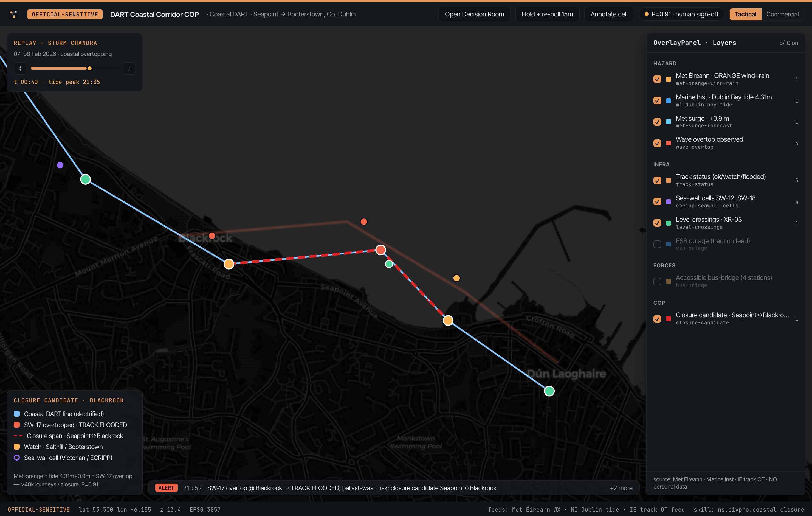Click Wave overtop red swatch
The image size is (812, 516).
[x=668, y=143]
